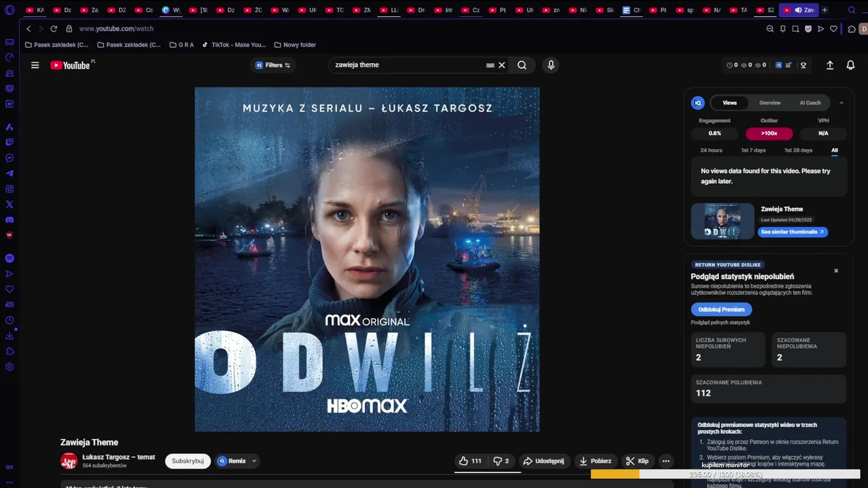The image size is (868, 488).
Task: Subscribe to Łukasz Targosz channel
Action: coord(188,461)
